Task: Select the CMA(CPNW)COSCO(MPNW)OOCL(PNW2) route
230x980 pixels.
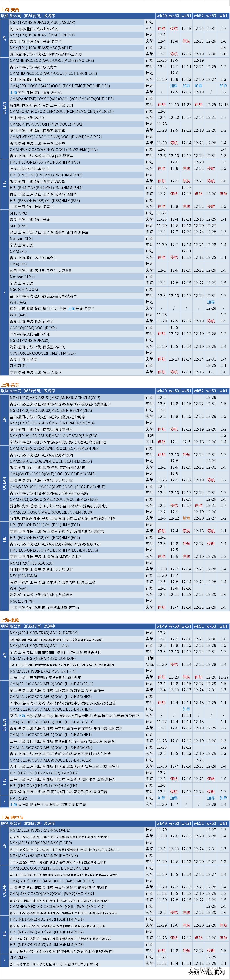Action: point(46,124)
